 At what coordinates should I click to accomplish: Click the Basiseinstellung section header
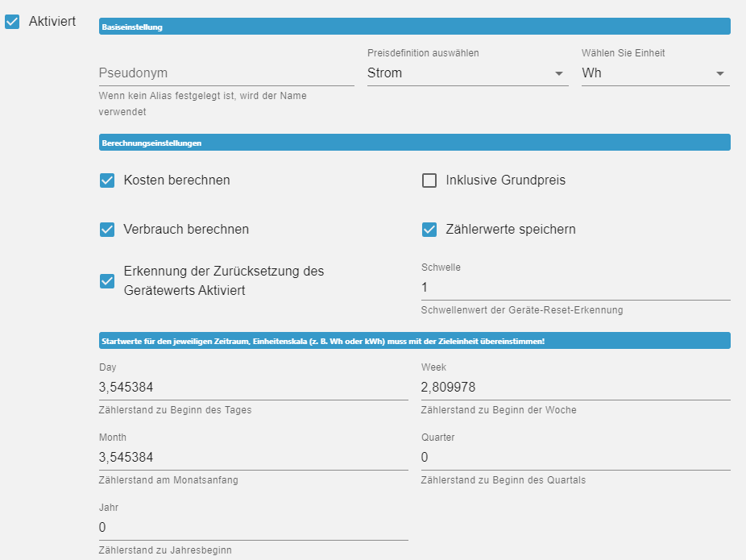414,27
